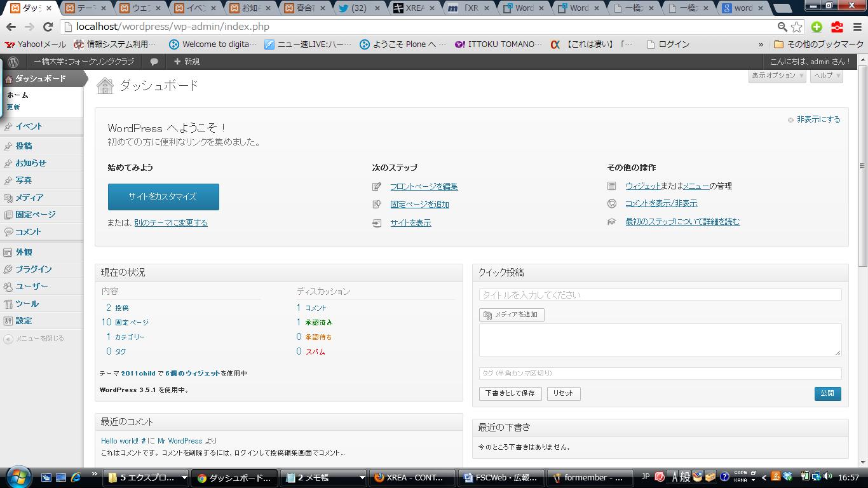Show more bookmarks with the » chevron

(761, 44)
